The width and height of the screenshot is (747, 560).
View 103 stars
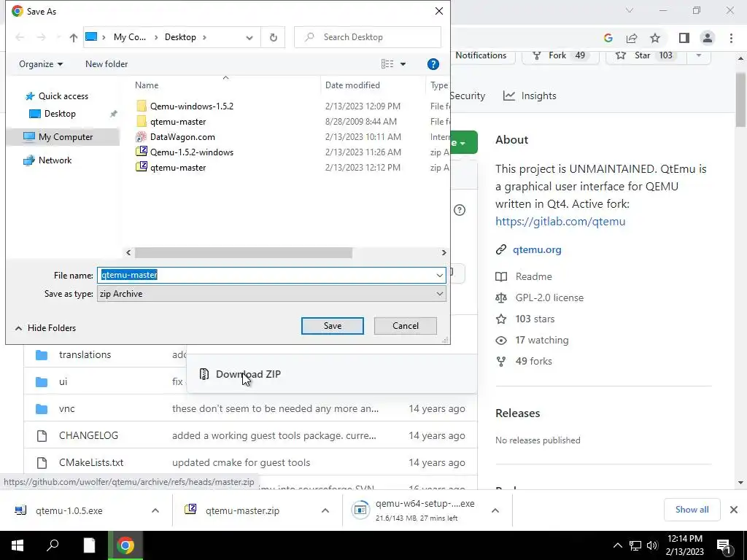535,319
